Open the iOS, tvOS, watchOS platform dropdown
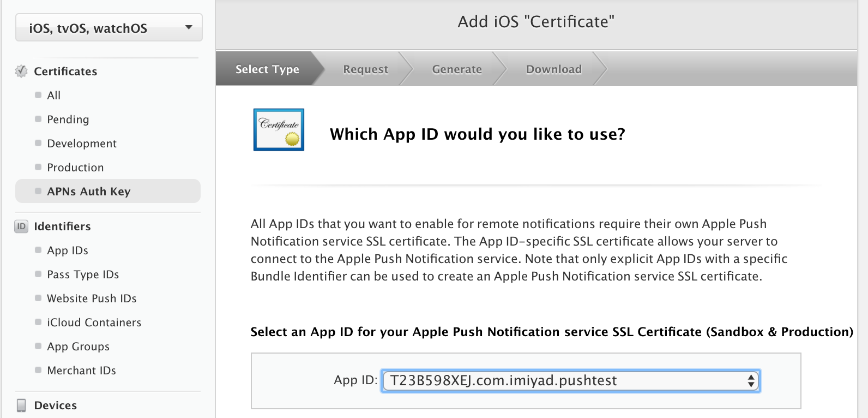The height and width of the screenshot is (418, 868). 109,28
